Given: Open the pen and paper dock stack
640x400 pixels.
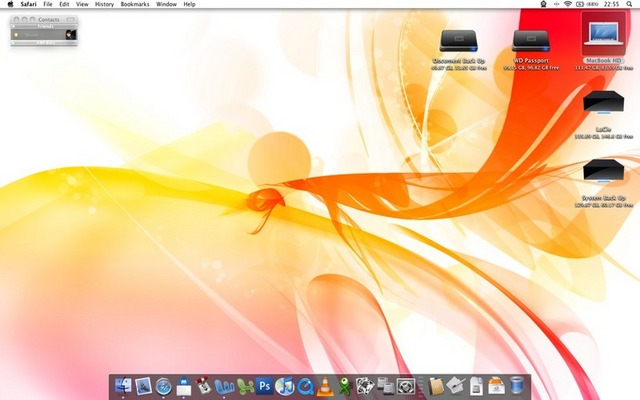Looking at the screenshot, I should (456, 386).
